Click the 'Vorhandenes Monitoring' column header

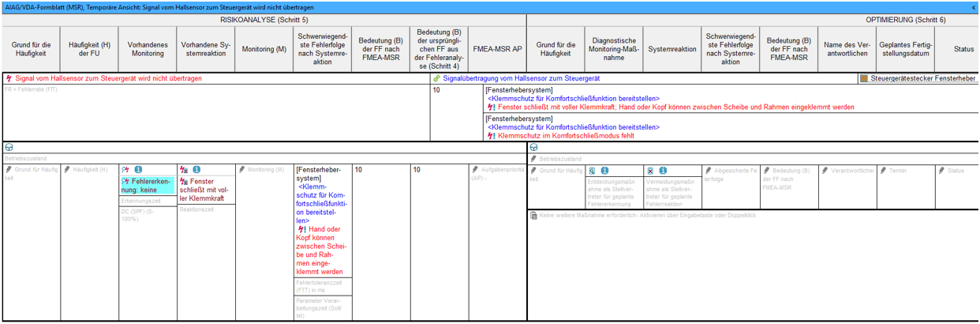point(148,49)
